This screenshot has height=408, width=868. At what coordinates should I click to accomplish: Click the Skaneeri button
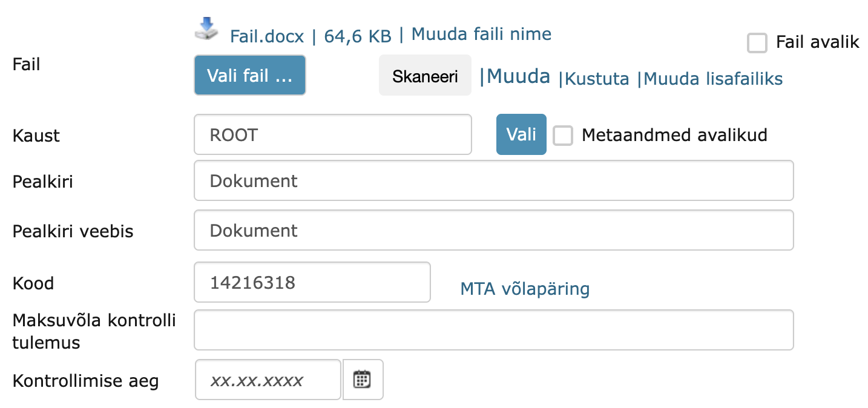click(x=425, y=76)
